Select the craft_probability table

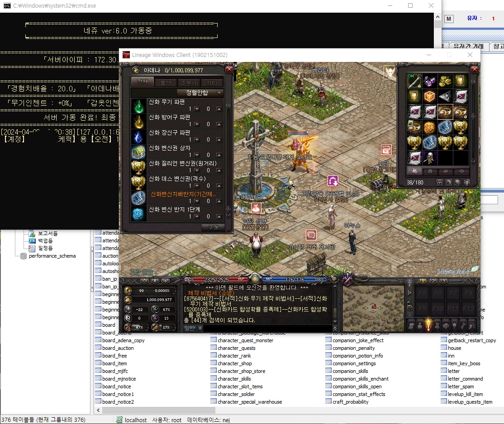click(350, 402)
